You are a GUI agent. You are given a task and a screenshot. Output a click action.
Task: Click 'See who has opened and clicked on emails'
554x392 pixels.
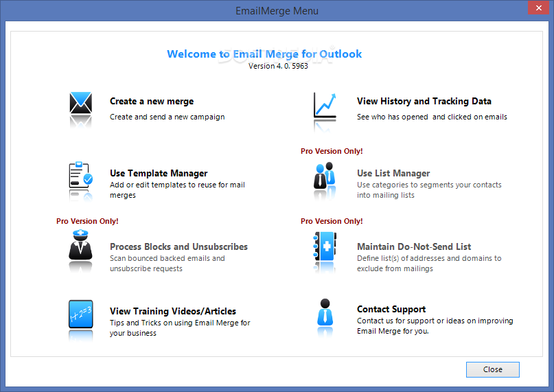tap(432, 117)
